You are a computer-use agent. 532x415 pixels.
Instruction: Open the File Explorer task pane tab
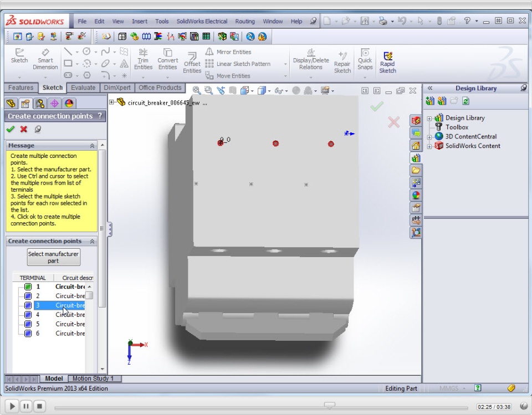click(416, 170)
